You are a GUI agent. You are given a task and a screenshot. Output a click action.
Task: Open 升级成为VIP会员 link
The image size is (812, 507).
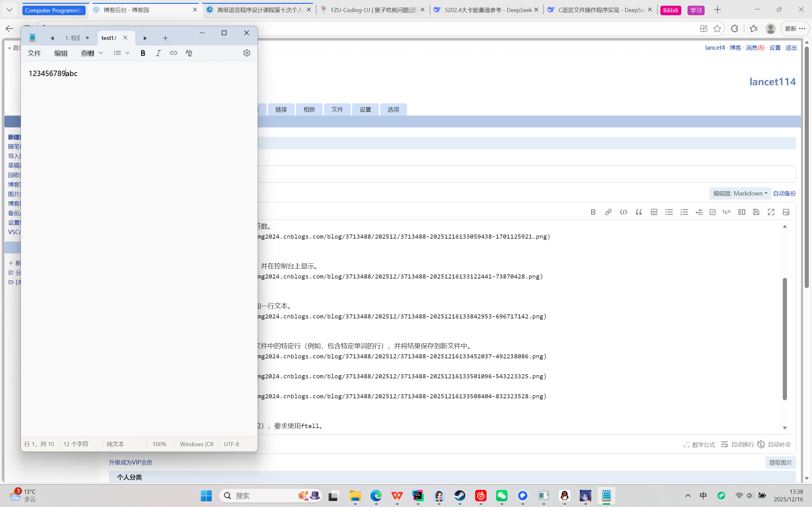[131, 462]
